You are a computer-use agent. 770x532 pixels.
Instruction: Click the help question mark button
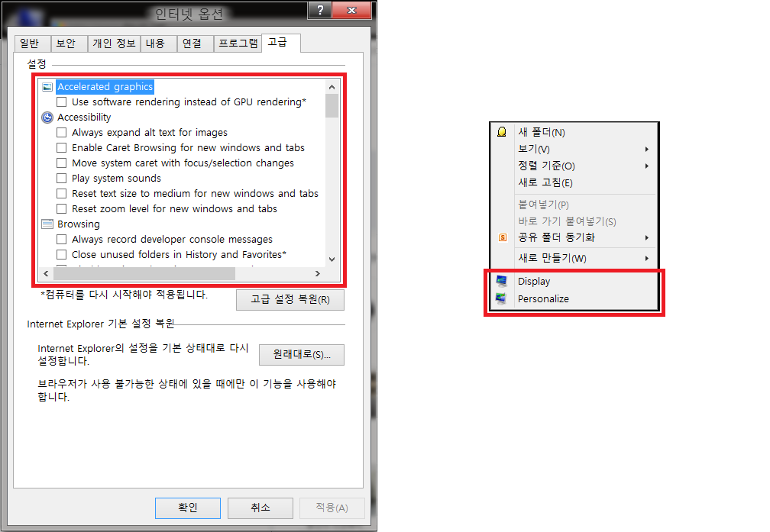click(320, 11)
